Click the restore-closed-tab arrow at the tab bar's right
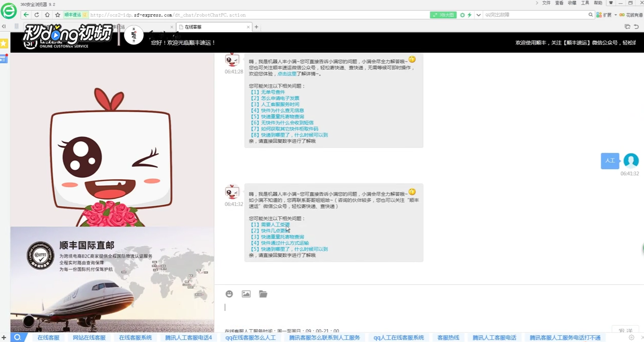Screen dimensions: 644x342 [x=636, y=27]
